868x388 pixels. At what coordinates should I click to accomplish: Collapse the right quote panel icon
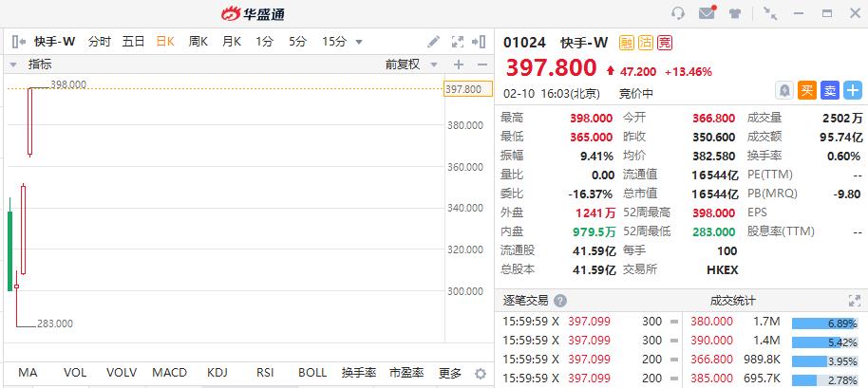tap(479, 42)
